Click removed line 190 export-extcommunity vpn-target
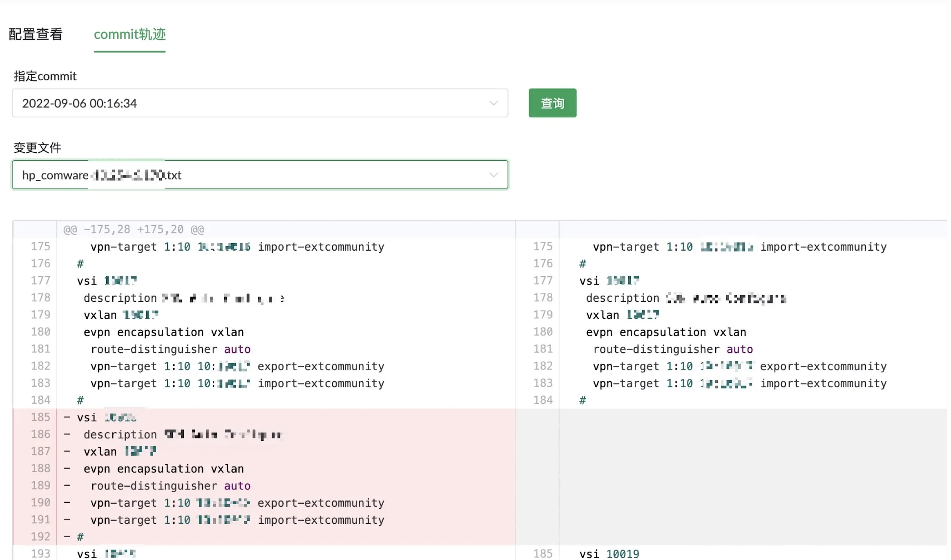Screen dimensions: 951x560 click(x=237, y=503)
